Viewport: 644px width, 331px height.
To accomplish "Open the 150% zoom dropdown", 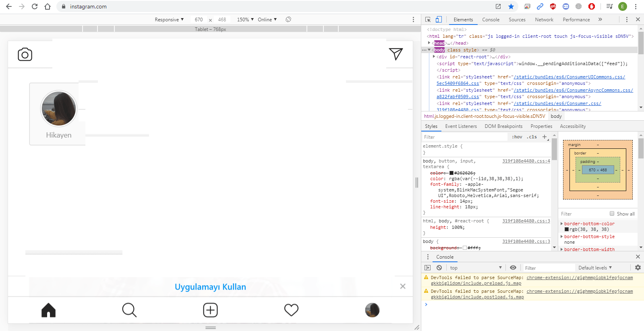I will click(245, 19).
